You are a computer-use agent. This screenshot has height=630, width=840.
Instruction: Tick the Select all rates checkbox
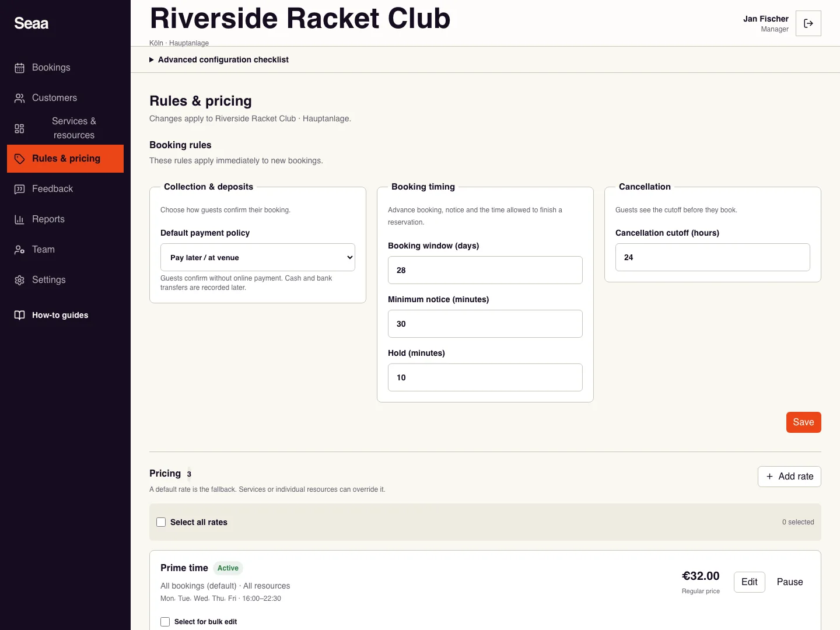pos(161,522)
